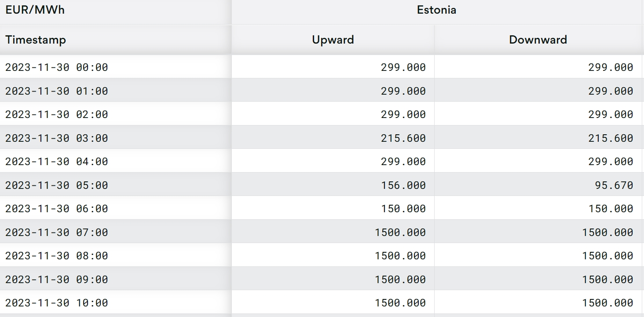The height and width of the screenshot is (317, 644).
Task: Select the Downward 1500.000 cell for 08:00
Action: [607, 256]
